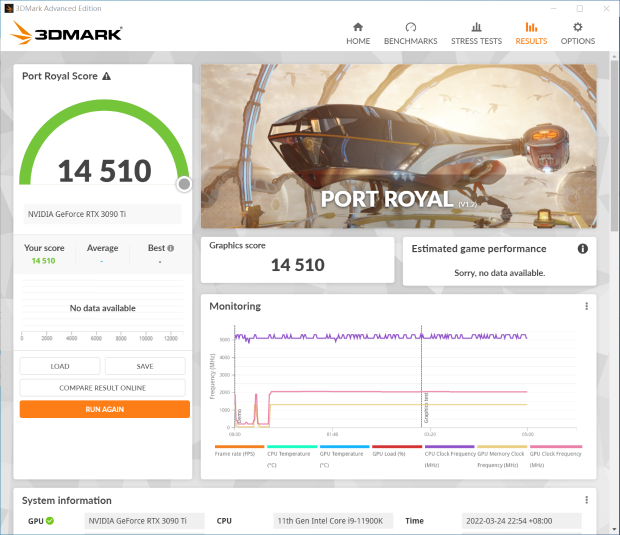Click the 3DMark logo
Viewport: 620px width, 535px height.
(x=66, y=33)
